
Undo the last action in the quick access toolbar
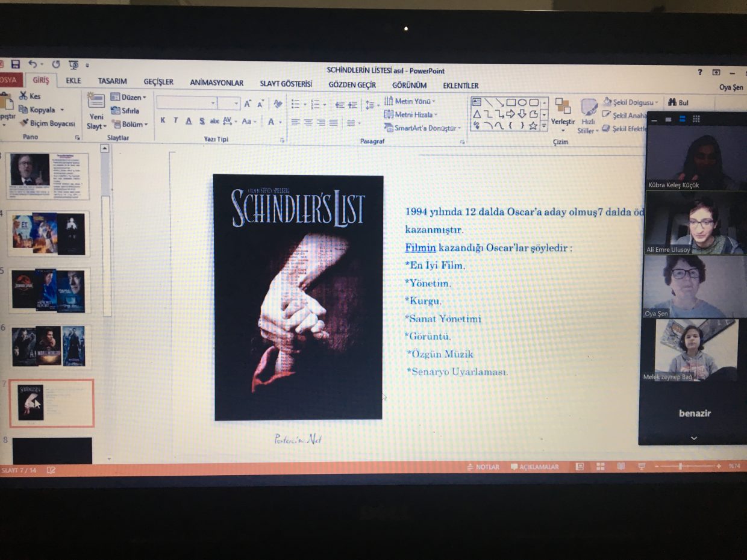pos(33,64)
